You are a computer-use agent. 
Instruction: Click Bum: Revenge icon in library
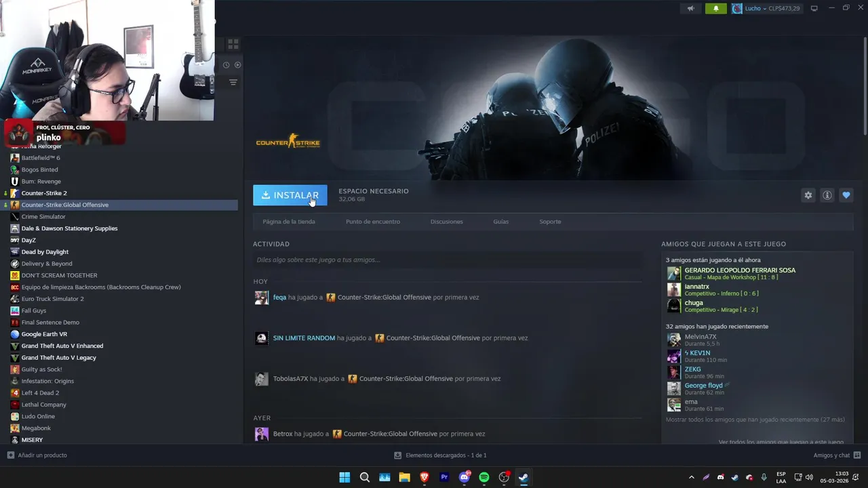[x=15, y=182]
